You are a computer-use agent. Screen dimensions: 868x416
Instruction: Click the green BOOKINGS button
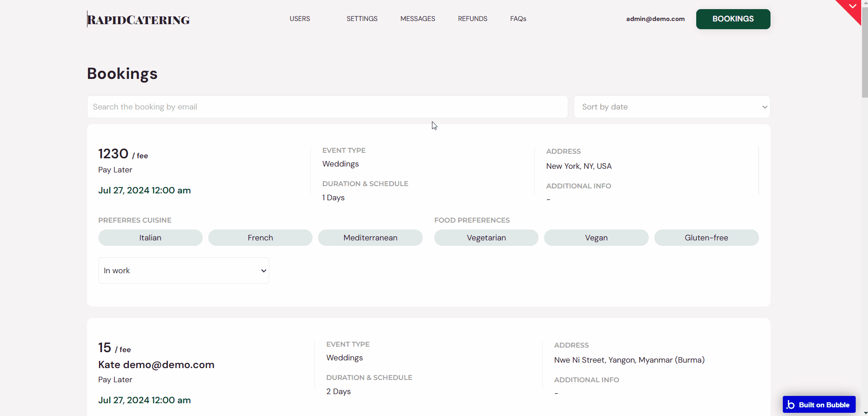click(733, 19)
